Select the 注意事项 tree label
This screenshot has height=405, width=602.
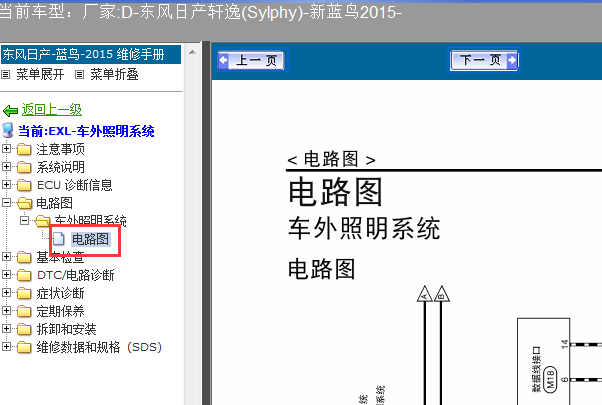pos(60,149)
